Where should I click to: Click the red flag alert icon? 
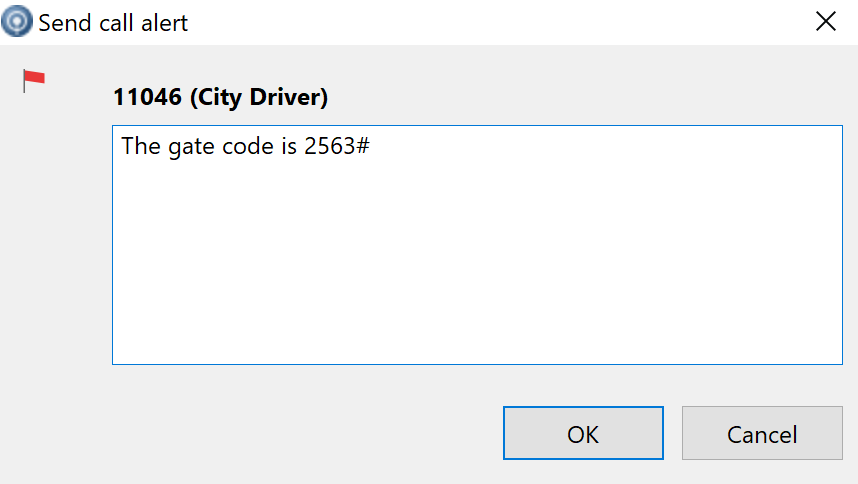33,80
